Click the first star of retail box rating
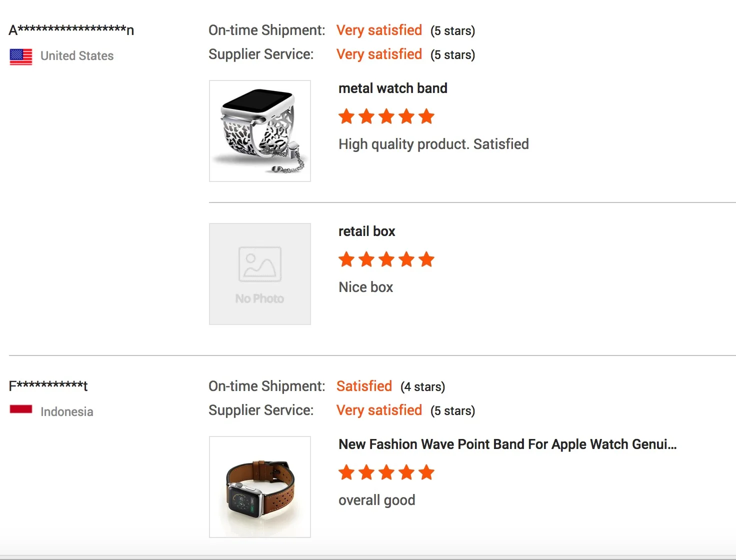The width and height of the screenshot is (736, 560). coord(346,259)
